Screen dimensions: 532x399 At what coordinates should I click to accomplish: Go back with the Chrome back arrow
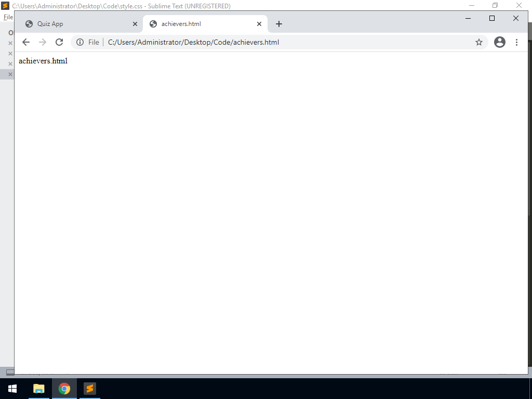(26, 42)
